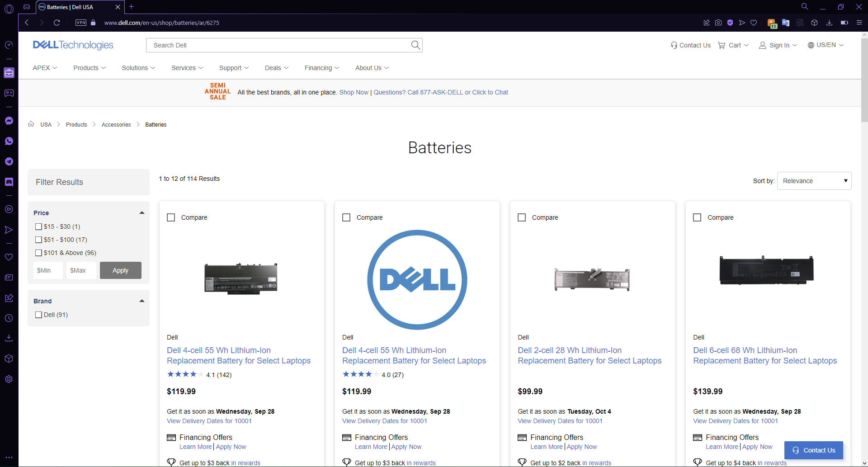The image size is (868, 467).
Task: Check the Dell brand filter
Action: 38,315
